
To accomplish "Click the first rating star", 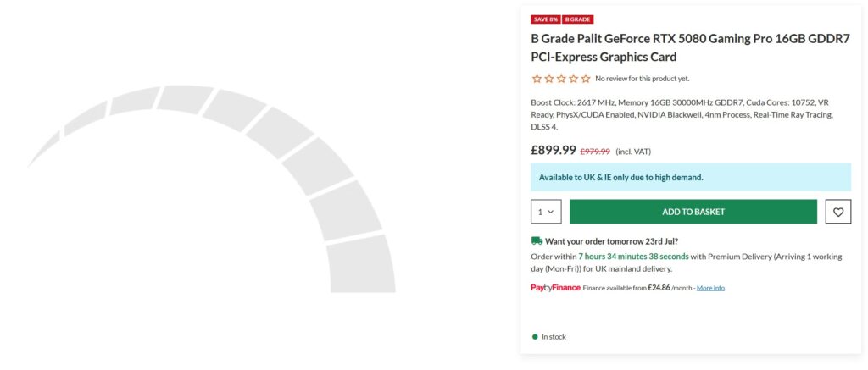I will pyautogui.click(x=537, y=79).
